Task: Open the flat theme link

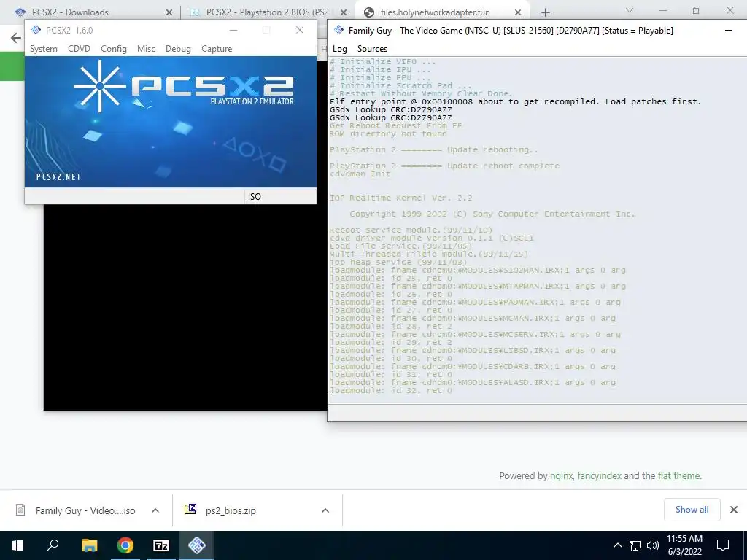Action: coord(679,475)
